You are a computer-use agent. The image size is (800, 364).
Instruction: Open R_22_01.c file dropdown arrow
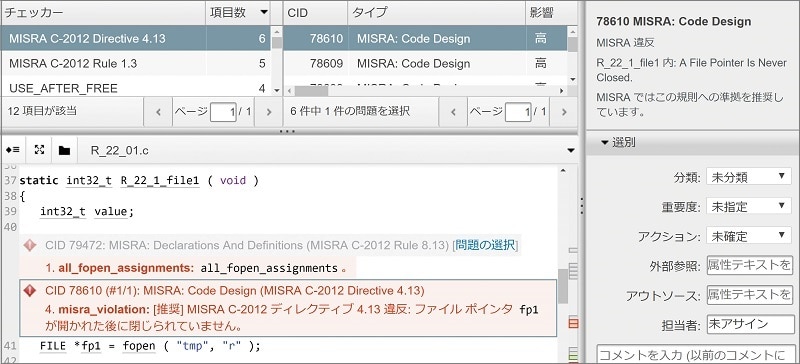tap(571, 151)
